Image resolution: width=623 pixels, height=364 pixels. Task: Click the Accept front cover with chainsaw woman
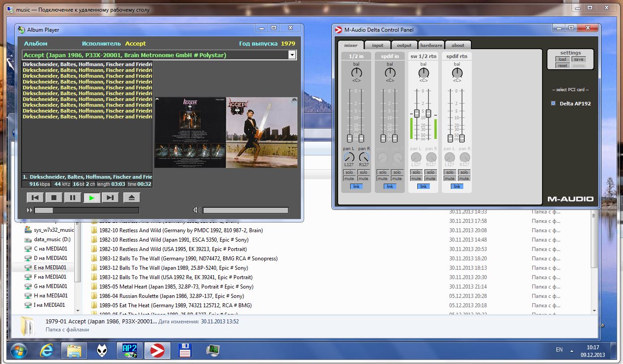tap(262, 133)
